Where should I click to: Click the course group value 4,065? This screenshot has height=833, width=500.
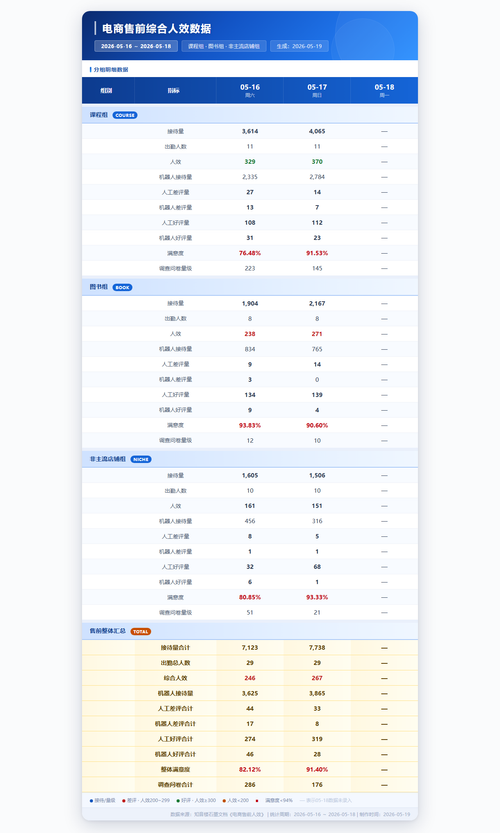coord(317,131)
